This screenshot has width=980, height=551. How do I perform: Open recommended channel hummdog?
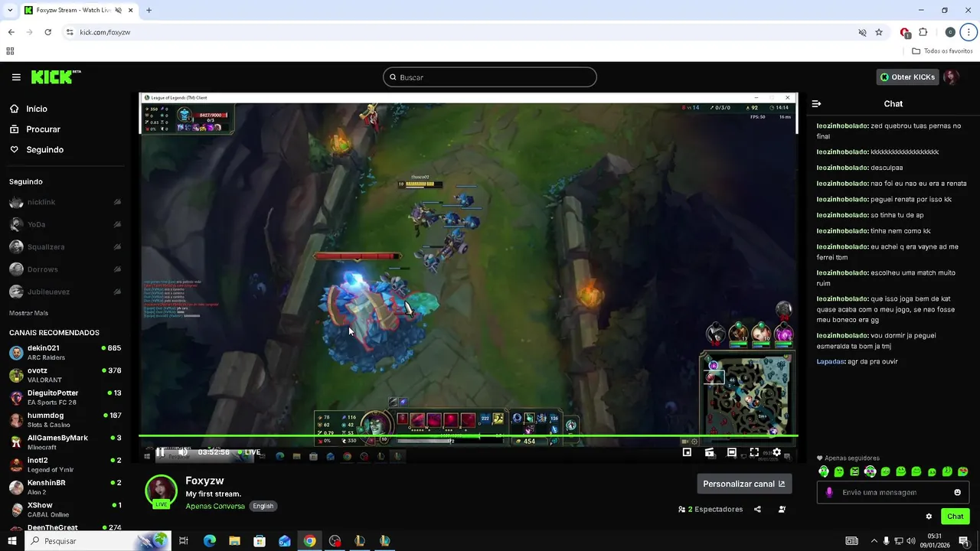(65, 419)
